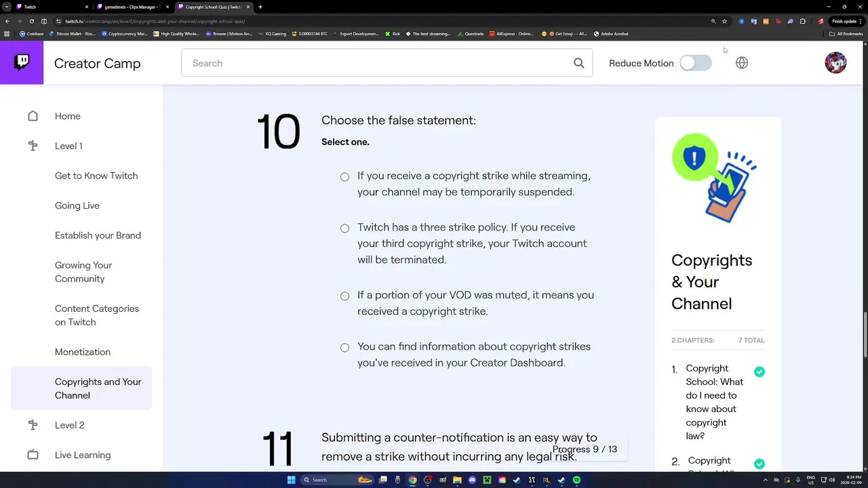Select the 'three strike policy' answer

(x=344, y=228)
